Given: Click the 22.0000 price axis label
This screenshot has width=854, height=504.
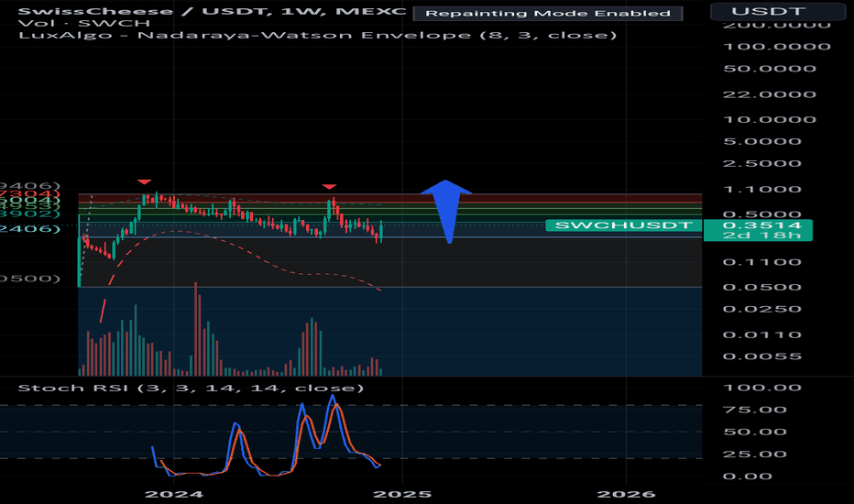Looking at the screenshot, I should [x=769, y=94].
